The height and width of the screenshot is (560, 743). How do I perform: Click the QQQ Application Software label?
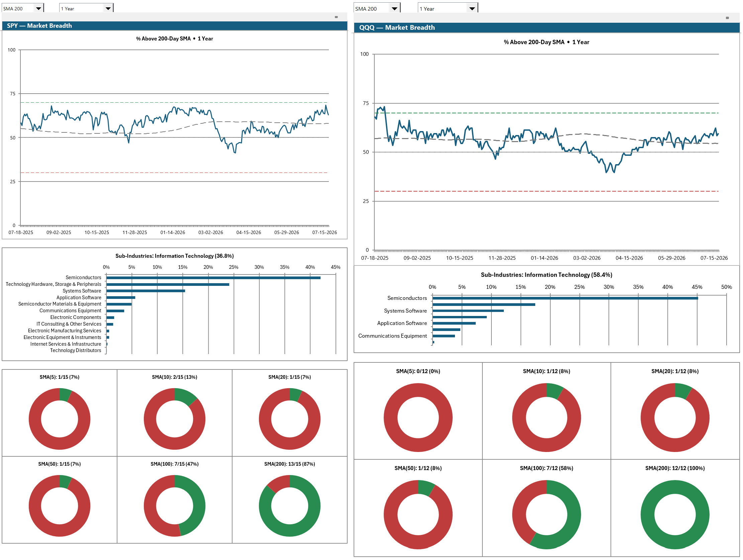[402, 323]
